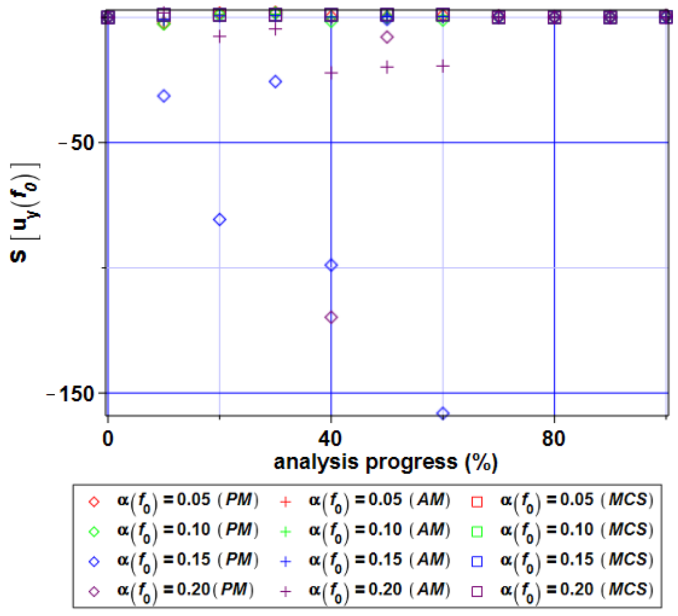Click the red square legend marker for 0.05 (MCS)
Image resolution: width=678 pixels, height=616 pixels.
point(477,502)
